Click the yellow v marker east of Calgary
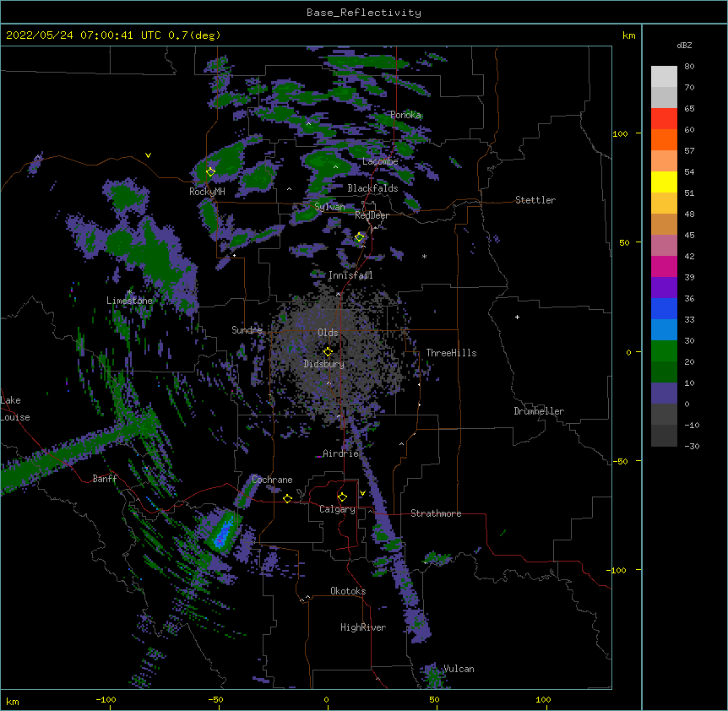 (x=362, y=493)
